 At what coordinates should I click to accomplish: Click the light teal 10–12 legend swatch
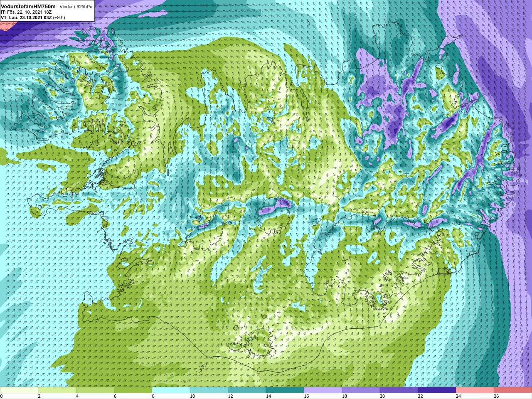click(209, 390)
